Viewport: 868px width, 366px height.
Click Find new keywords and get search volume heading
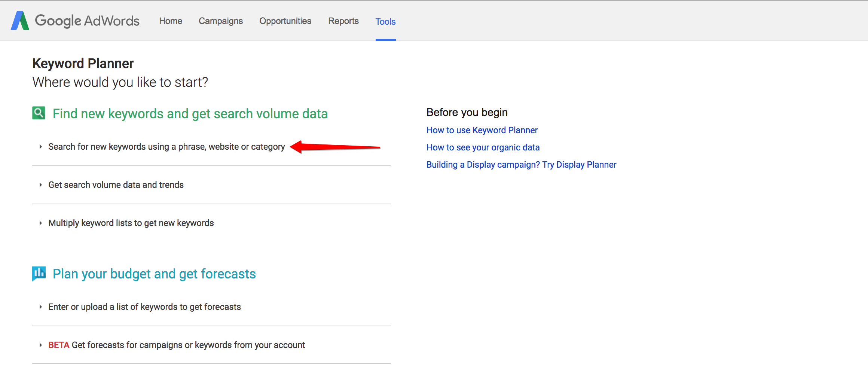click(x=190, y=114)
